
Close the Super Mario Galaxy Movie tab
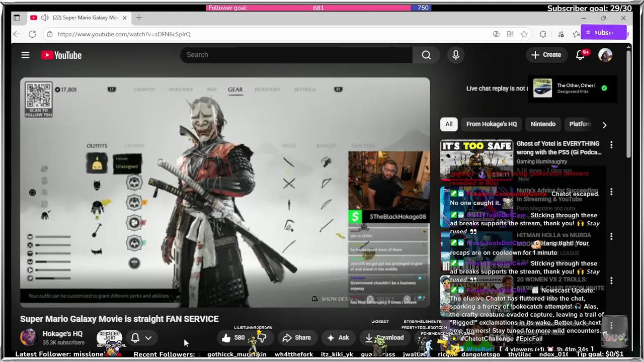click(x=124, y=18)
